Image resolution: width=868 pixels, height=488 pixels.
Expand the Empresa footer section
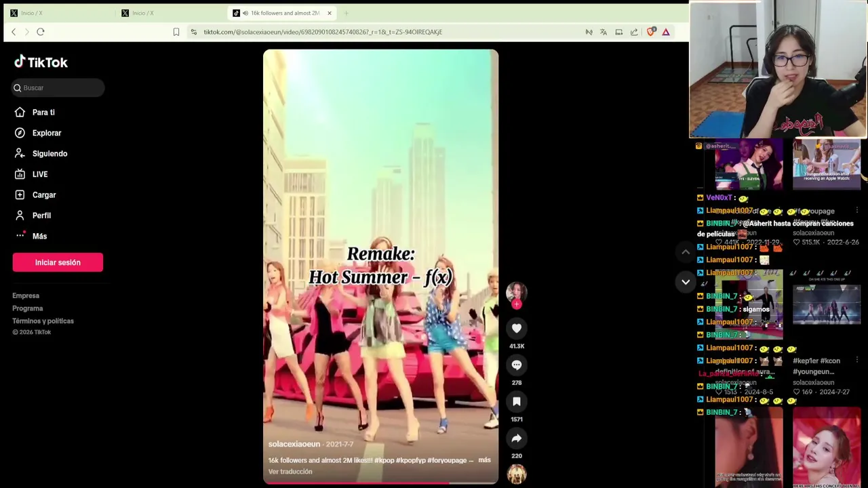(26, 296)
